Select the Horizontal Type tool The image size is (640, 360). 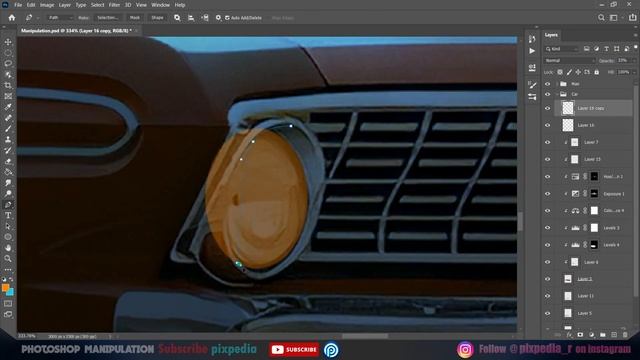[8, 215]
